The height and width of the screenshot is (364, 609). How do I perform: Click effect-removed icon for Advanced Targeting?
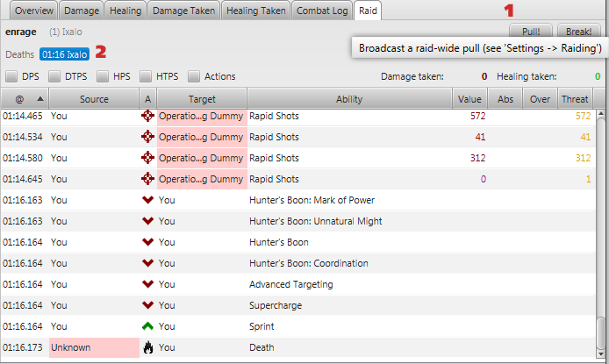147,283
